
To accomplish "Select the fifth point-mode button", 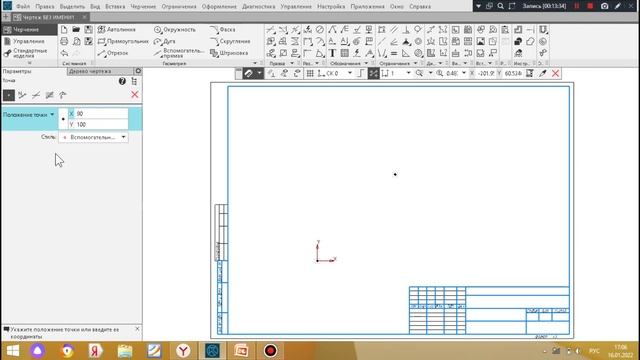I will 63,95.
